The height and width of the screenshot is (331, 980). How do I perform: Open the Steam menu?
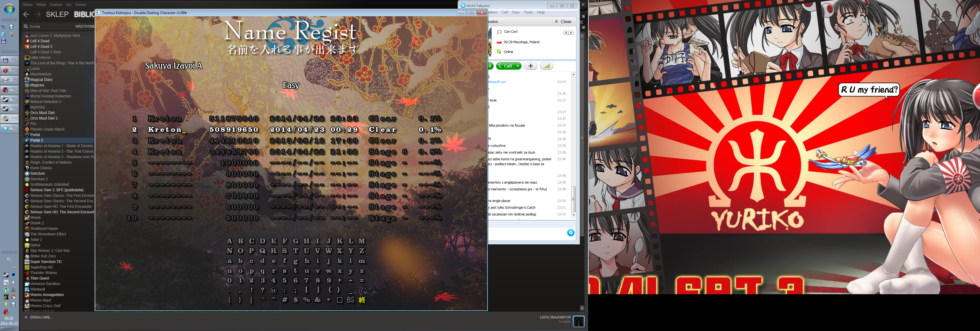click(x=27, y=5)
